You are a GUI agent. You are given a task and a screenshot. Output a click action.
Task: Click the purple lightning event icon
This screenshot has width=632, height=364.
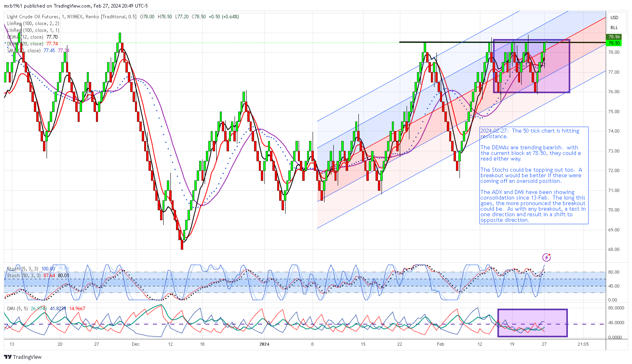[x=547, y=257]
